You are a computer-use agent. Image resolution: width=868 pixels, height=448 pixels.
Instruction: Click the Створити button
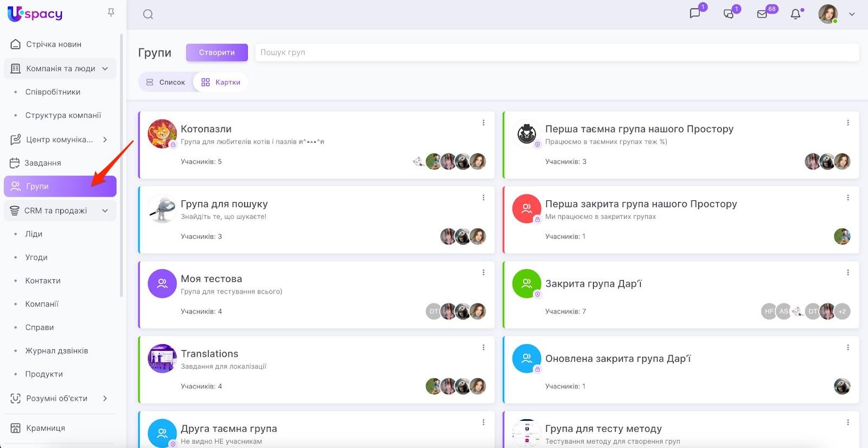[x=216, y=53]
